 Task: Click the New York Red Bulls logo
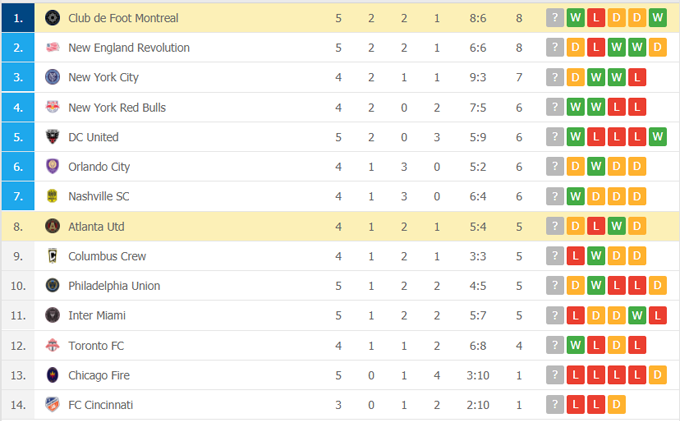tap(53, 107)
